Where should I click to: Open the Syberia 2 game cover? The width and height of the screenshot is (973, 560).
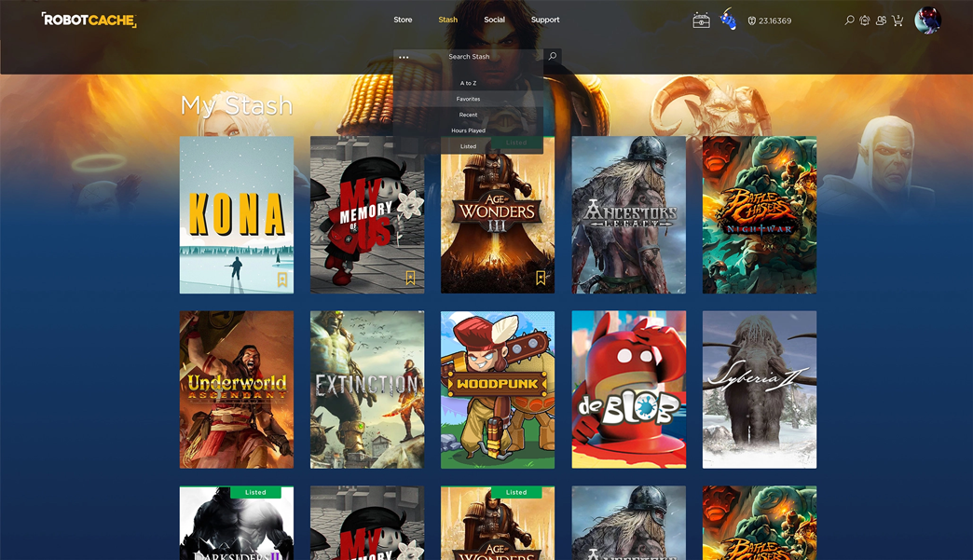pyautogui.click(x=760, y=389)
